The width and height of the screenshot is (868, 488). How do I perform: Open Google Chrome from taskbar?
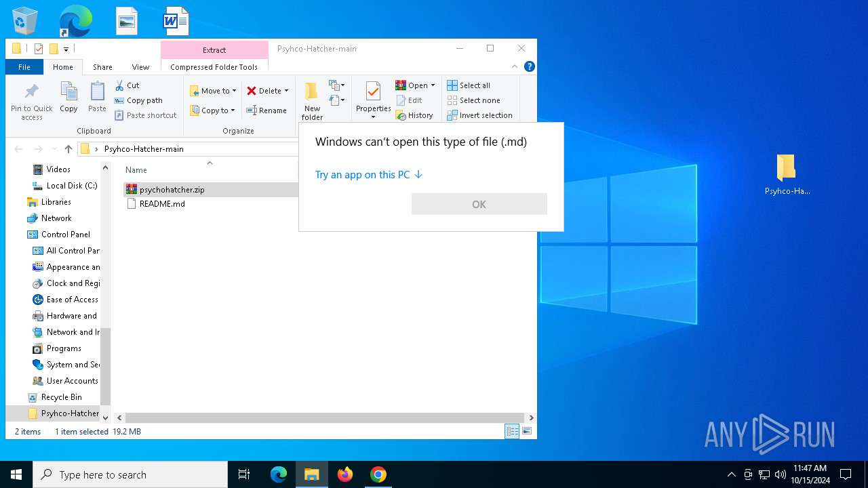(378, 474)
